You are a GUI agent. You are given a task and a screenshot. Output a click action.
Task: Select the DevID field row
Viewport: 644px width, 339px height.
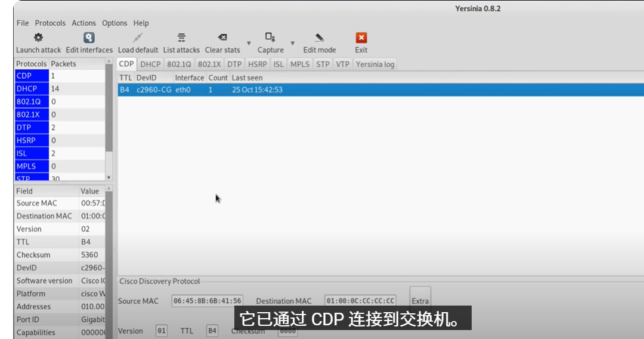[x=60, y=268]
